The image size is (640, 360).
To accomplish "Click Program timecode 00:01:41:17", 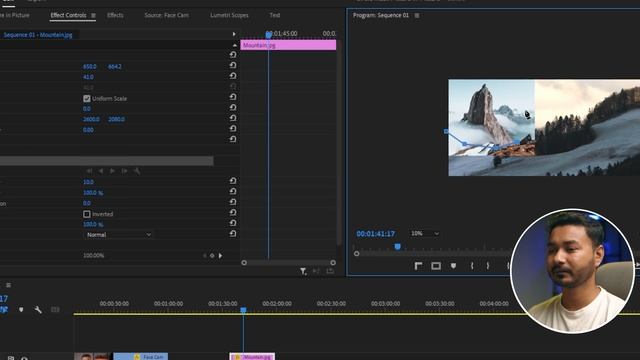I will point(376,234).
